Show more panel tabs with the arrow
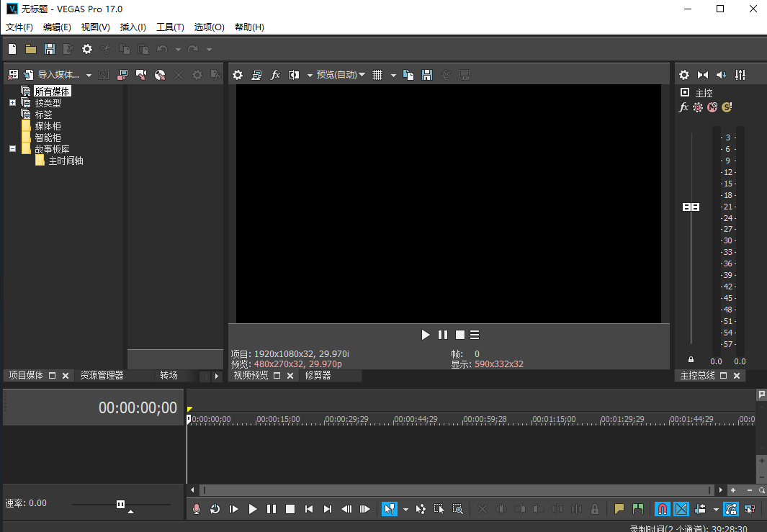The width and height of the screenshot is (767, 532). [217, 376]
